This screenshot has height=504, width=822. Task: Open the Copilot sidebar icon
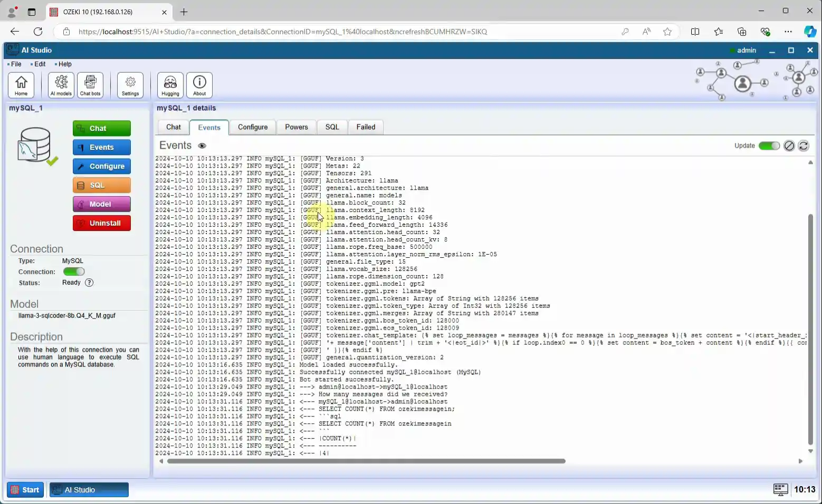pyautogui.click(x=810, y=32)
